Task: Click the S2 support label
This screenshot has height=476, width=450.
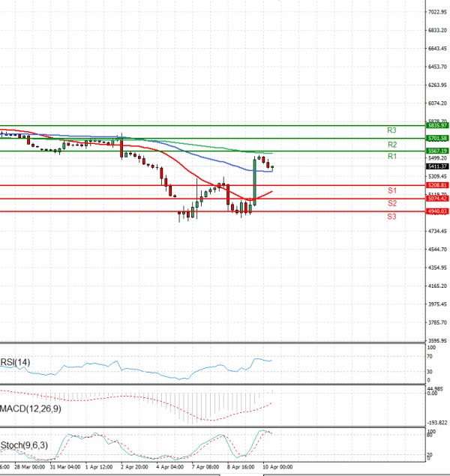Action: 392,203
